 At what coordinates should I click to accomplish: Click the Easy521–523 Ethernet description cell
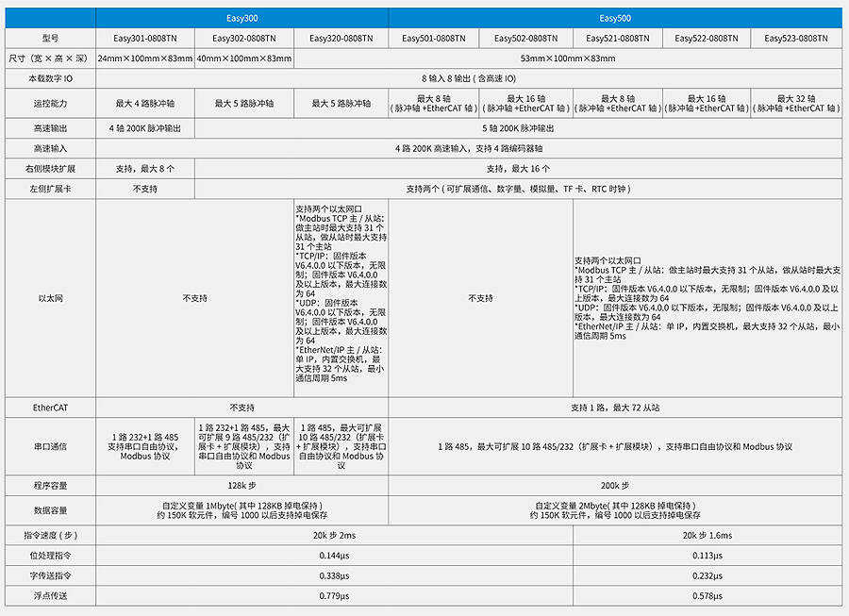(x=707, y=298)
